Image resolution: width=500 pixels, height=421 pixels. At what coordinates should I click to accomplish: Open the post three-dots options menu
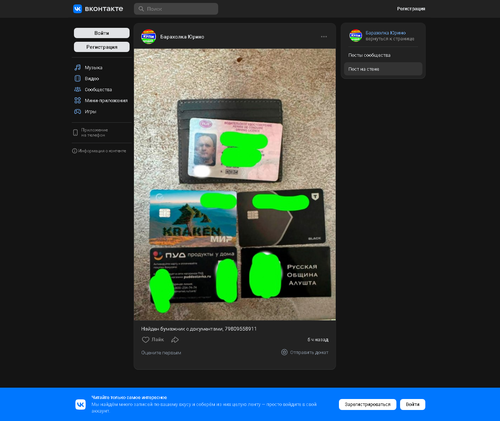pyautogui.click(x=324, y=37)
